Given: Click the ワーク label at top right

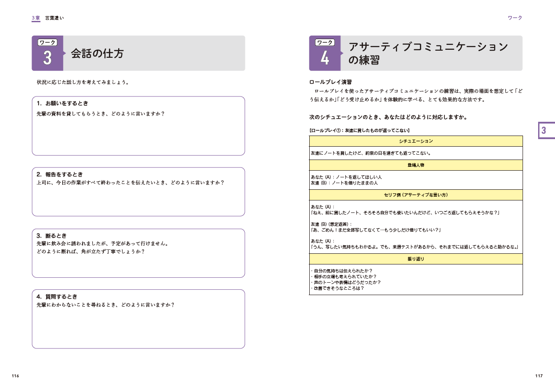Looking at the screenshot, I should coord(515,18).
